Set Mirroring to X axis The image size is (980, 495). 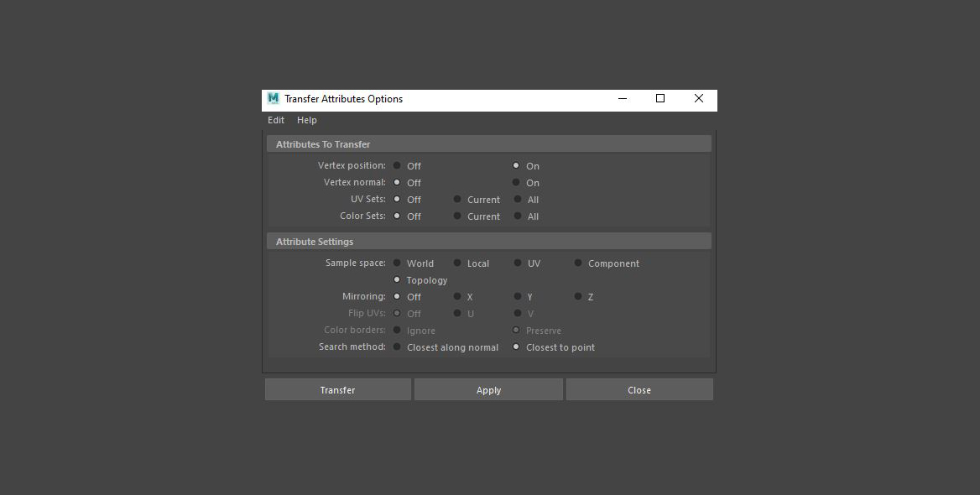tap(457, 297)
